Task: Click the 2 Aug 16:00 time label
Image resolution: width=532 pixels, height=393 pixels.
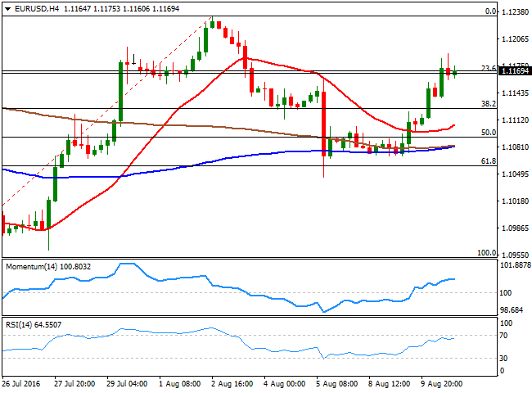Action: (232, 384)
